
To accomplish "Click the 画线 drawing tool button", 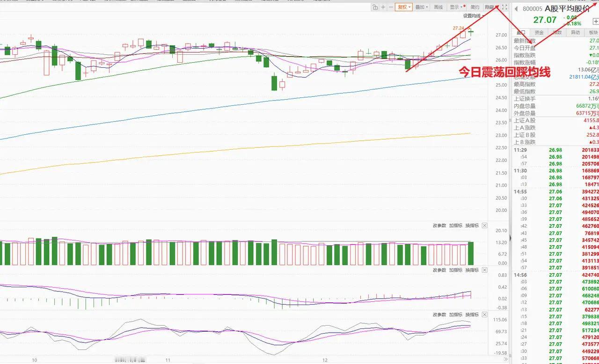I will 438,7.
